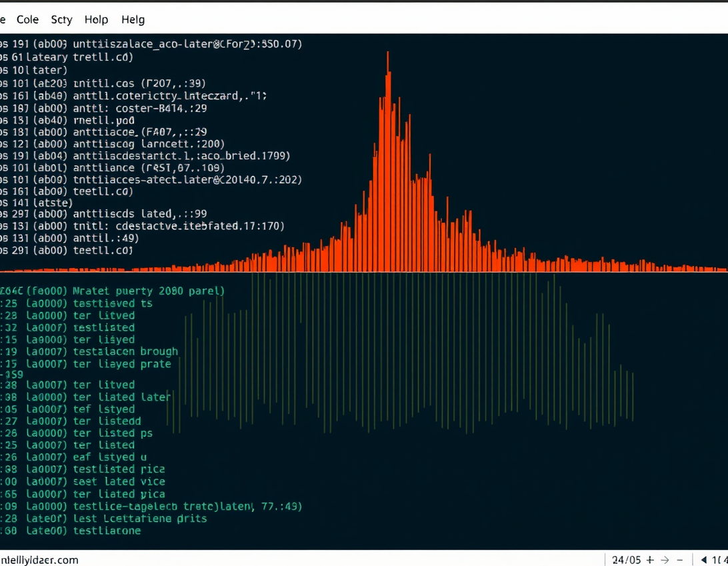
Task: Select the line 'rnetll.pod'
Action: coord(67,120)
